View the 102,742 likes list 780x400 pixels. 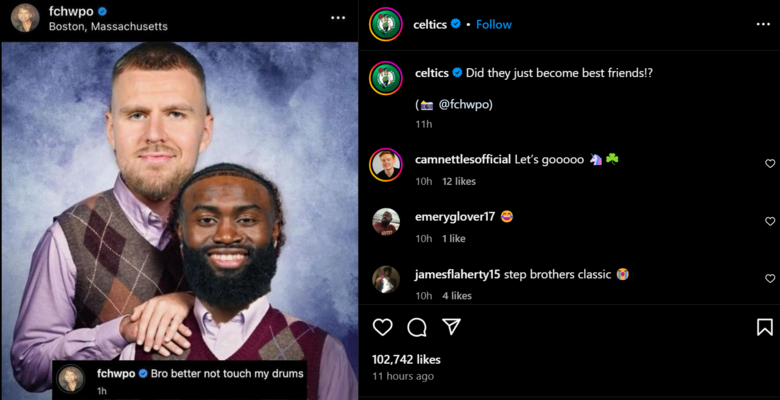click(406, 359)
